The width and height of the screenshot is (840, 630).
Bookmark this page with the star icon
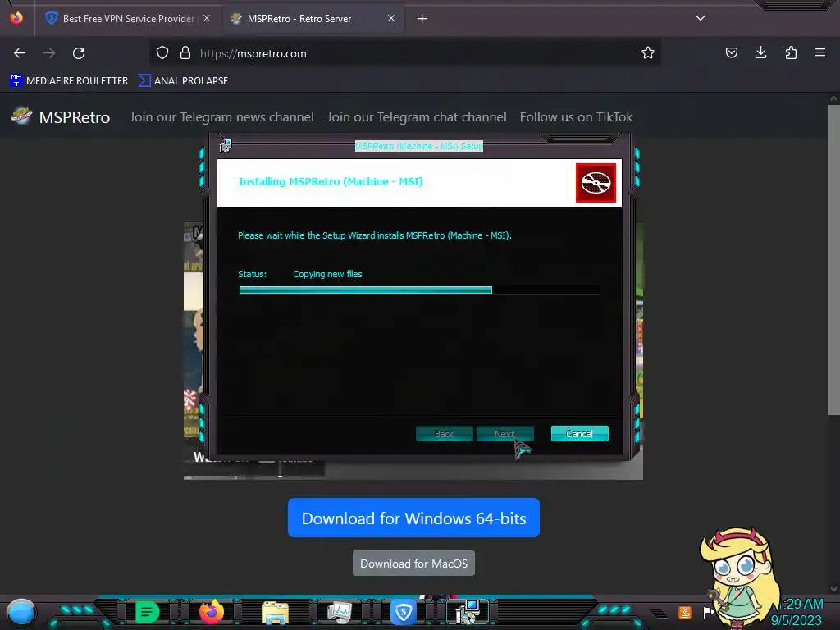(648, 52)
